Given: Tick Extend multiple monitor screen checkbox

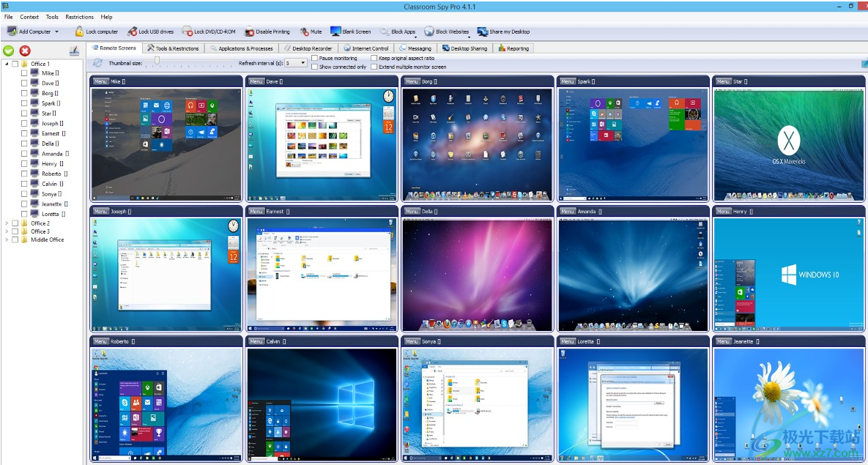Looking at the screenshot, I should coord(374,67).
